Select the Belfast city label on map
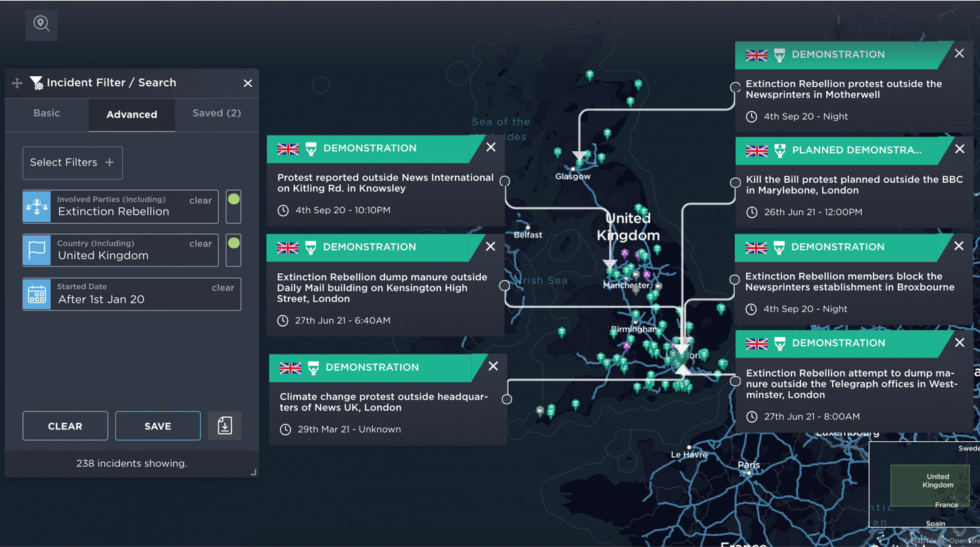This screenshot has width=980, height=547. [x=528, y=235]
